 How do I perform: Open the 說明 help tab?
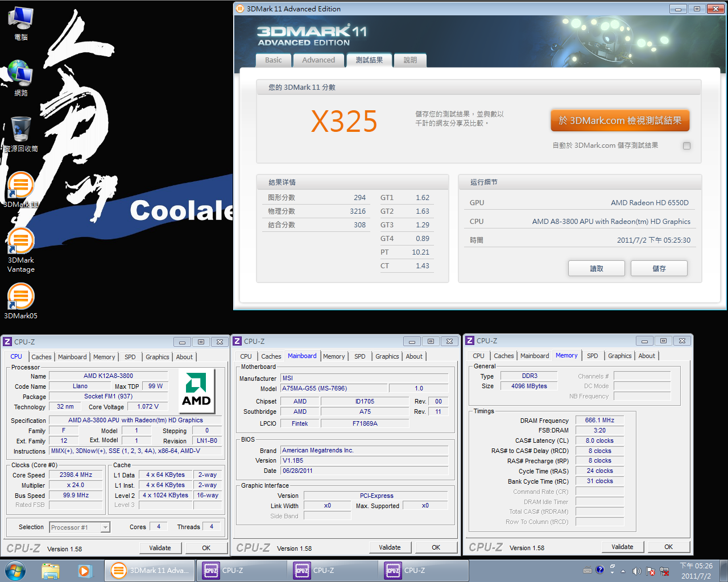(x=410, y=60)
